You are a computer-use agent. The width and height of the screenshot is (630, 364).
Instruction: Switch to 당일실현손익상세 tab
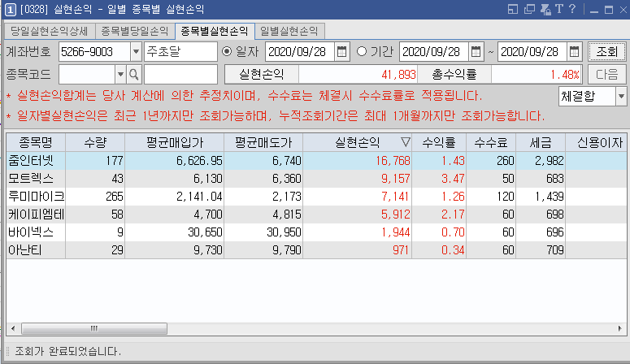click(49, 32)
